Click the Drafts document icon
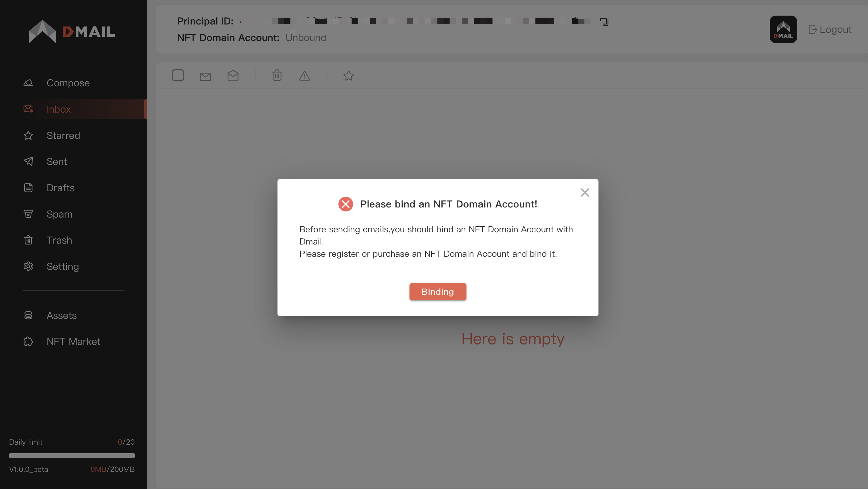The height and width of the screenshot is (489, 868). (x=28, y=188)
